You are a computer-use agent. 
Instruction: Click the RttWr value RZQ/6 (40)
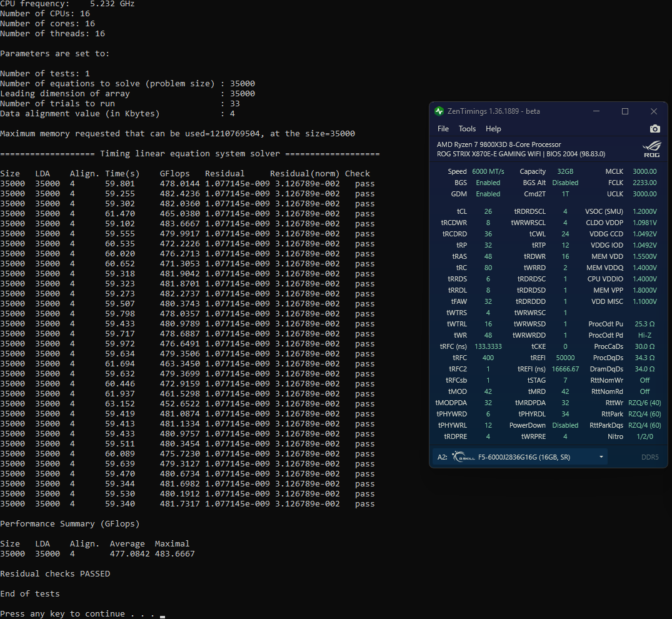coord(644,403)
